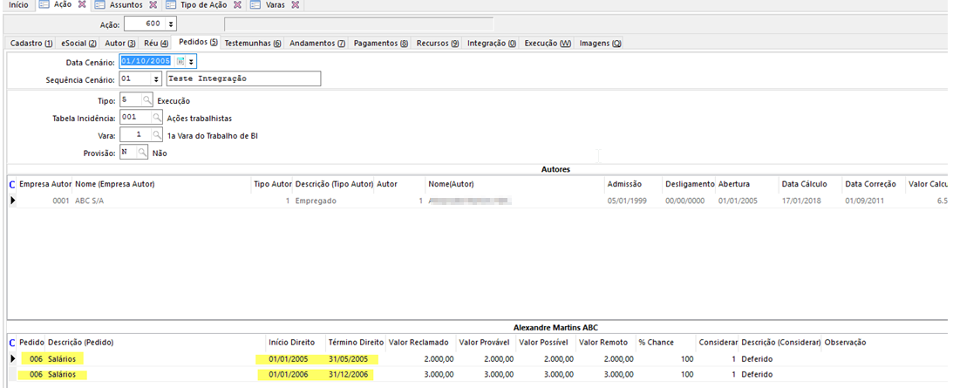Click the Tabela Incidência lookup magnifier
980x388 pixels.
coord(157,118)
